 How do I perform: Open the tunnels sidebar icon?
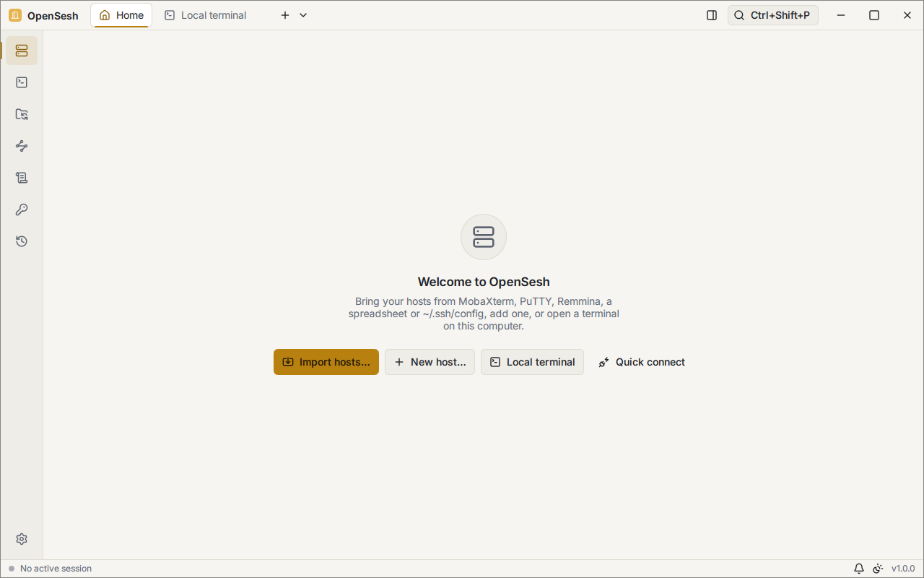[22, 146]
